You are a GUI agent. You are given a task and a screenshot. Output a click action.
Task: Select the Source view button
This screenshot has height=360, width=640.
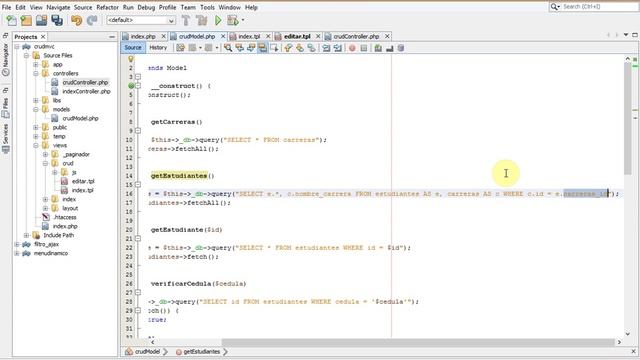pyautogui.click(x=133, y=48)
